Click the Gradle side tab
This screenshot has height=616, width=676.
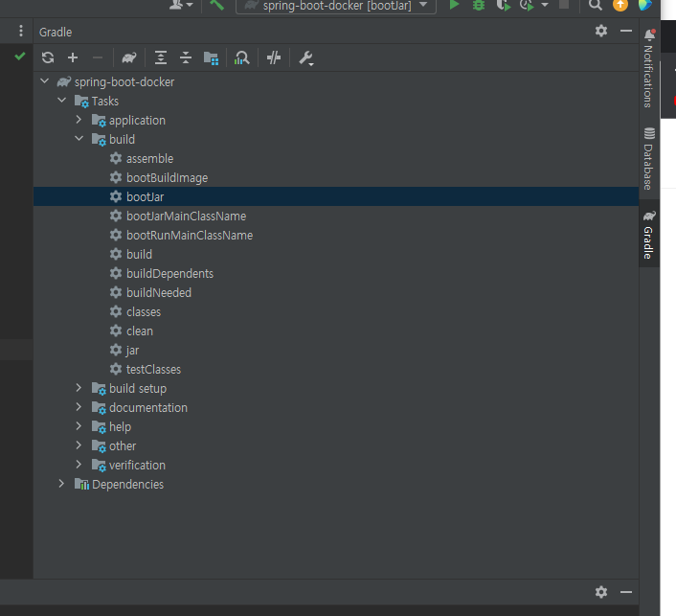coord(649,235)
